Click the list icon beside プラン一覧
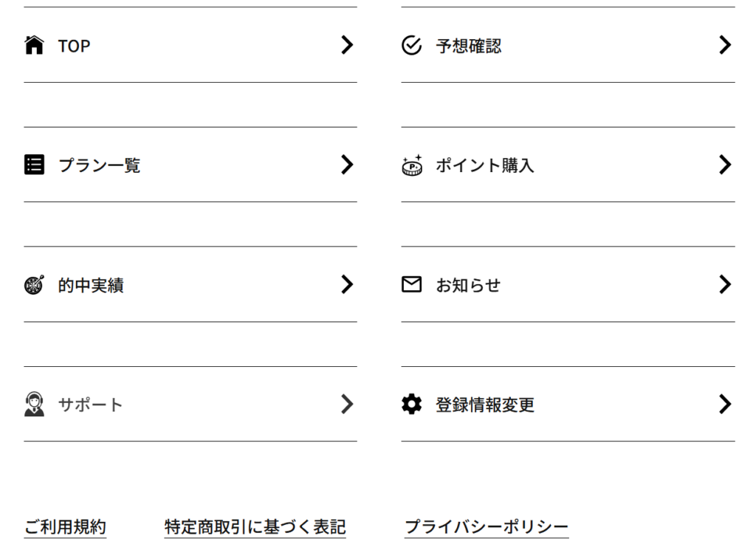 tap(34, 165)
